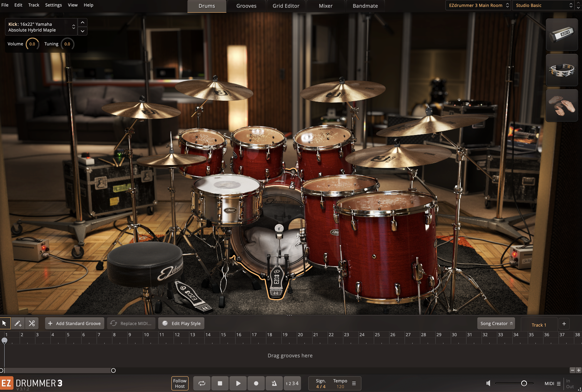Open EZdrummer 3 Main Room library dropdown
This screenshot has width=582, height=392.
pos(478,5)
